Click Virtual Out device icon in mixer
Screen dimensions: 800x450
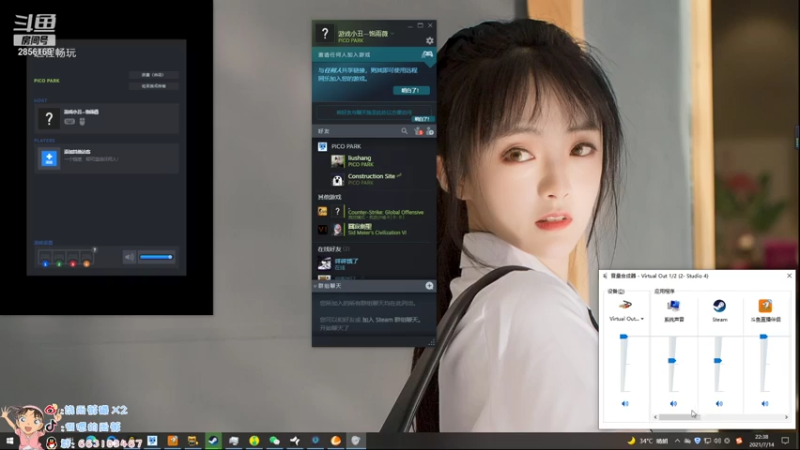point(625,305)
